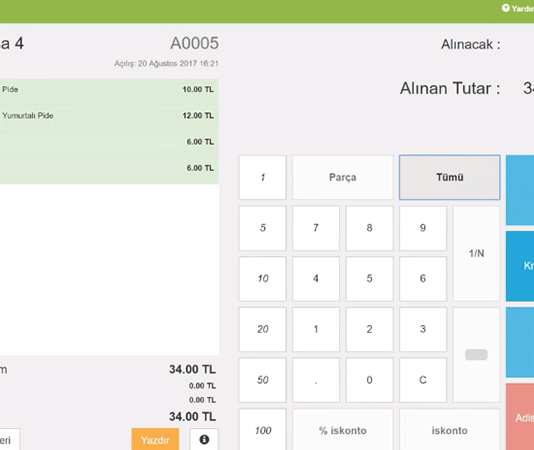Choose the 1/N split option

pos(476,253)
